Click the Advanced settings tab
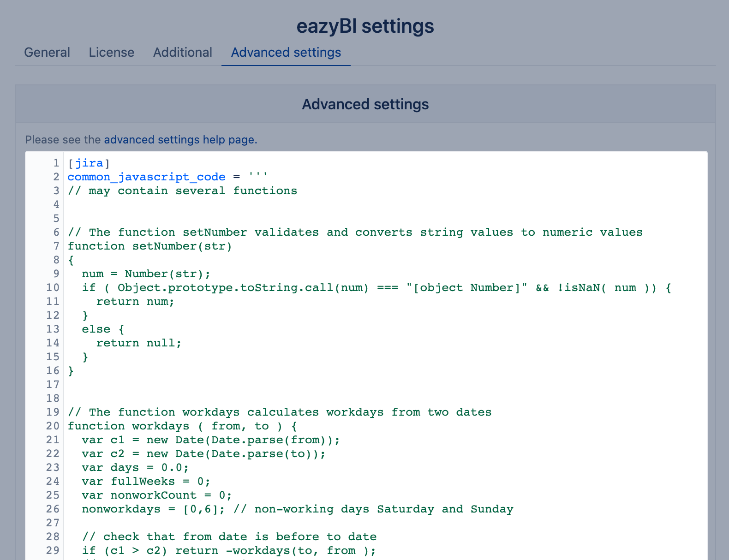 286,53
